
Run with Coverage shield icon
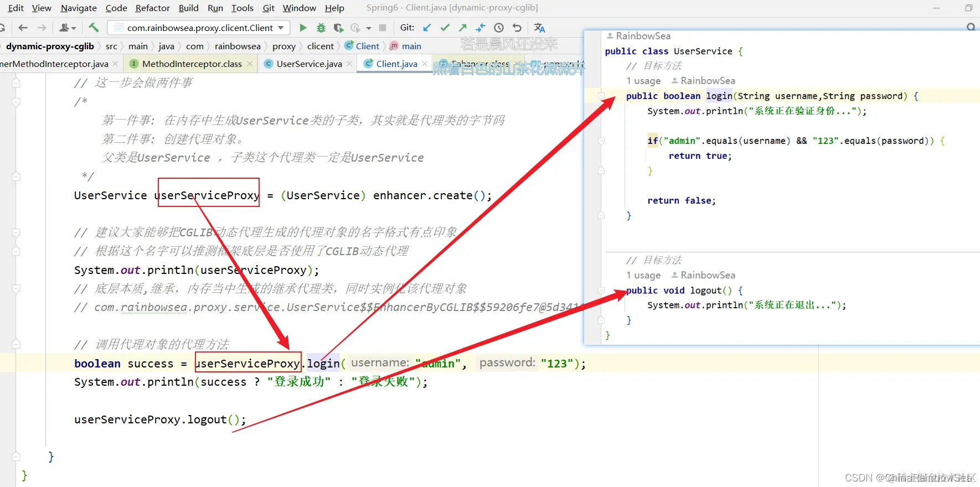338,28
